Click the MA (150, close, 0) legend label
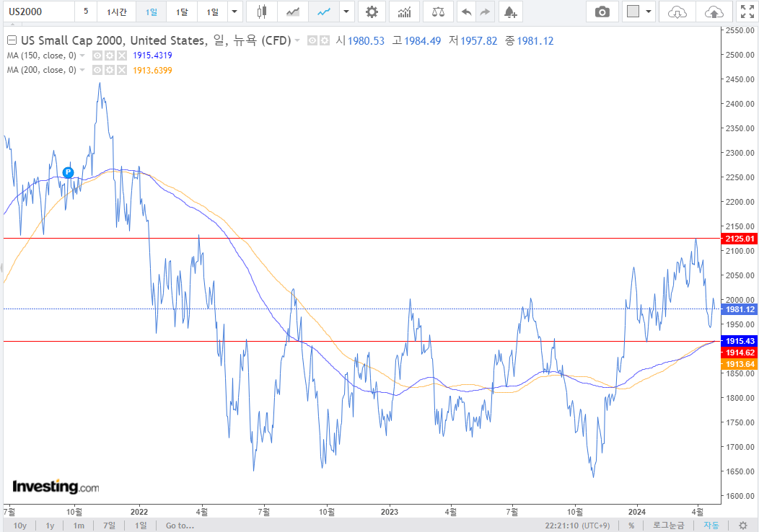This screenshot has height=532, width=759. click(x=42, y=56)
